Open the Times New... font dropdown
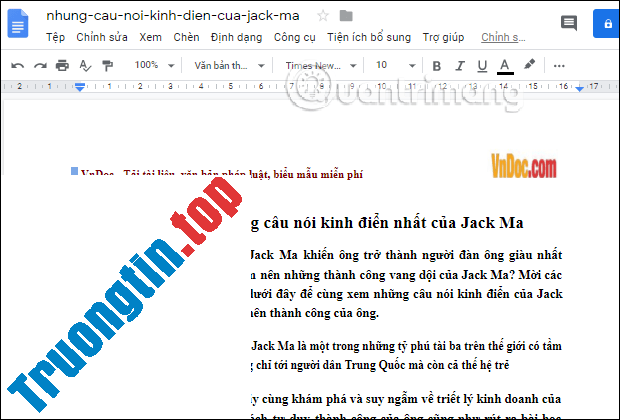620x420 pixels. (x=321, y=66)
